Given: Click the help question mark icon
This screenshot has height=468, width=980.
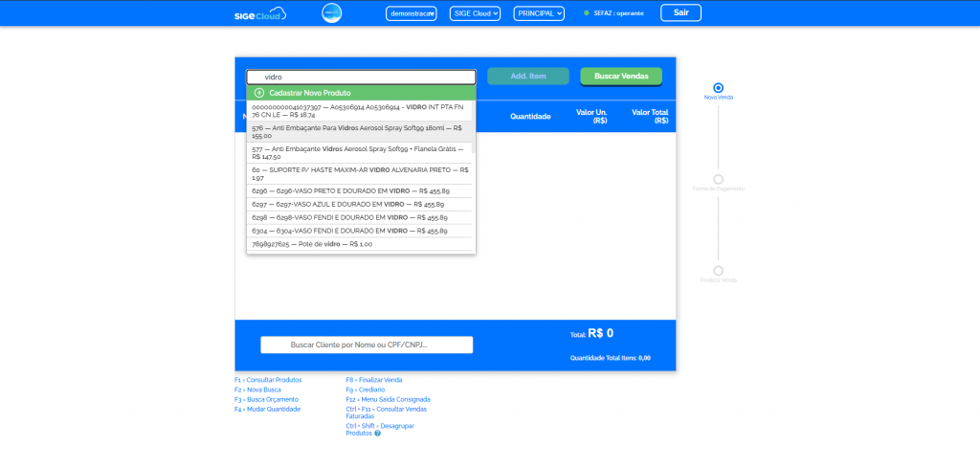Looking at the screenshot, I should click(377, 434).
